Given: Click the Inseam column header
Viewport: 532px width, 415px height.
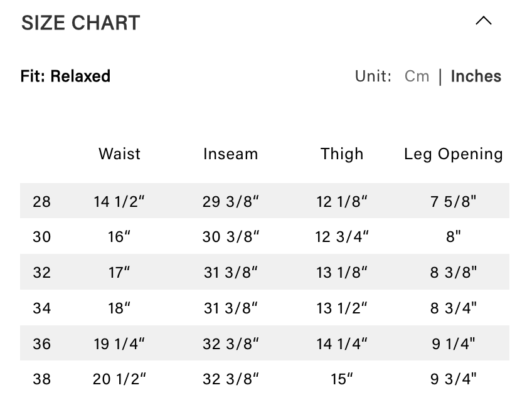Looking at the screenshot, I should (230, 154).
